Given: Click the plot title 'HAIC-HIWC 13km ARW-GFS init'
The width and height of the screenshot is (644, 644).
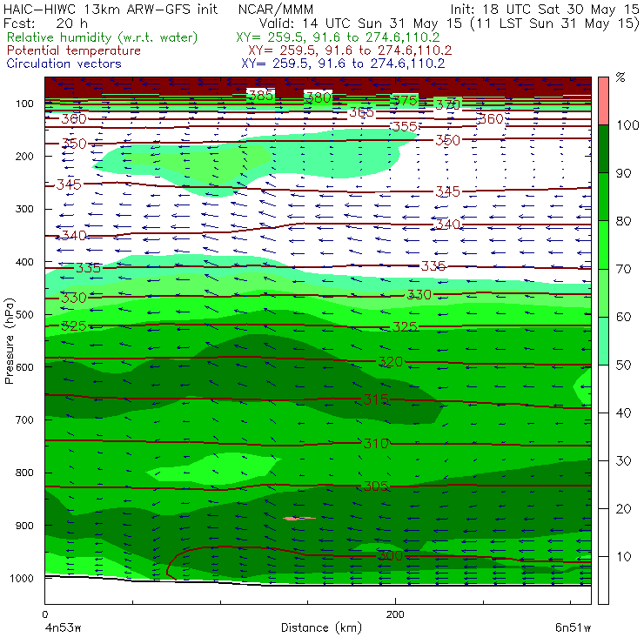Looking at the screenshot, I should pos(111,9).
